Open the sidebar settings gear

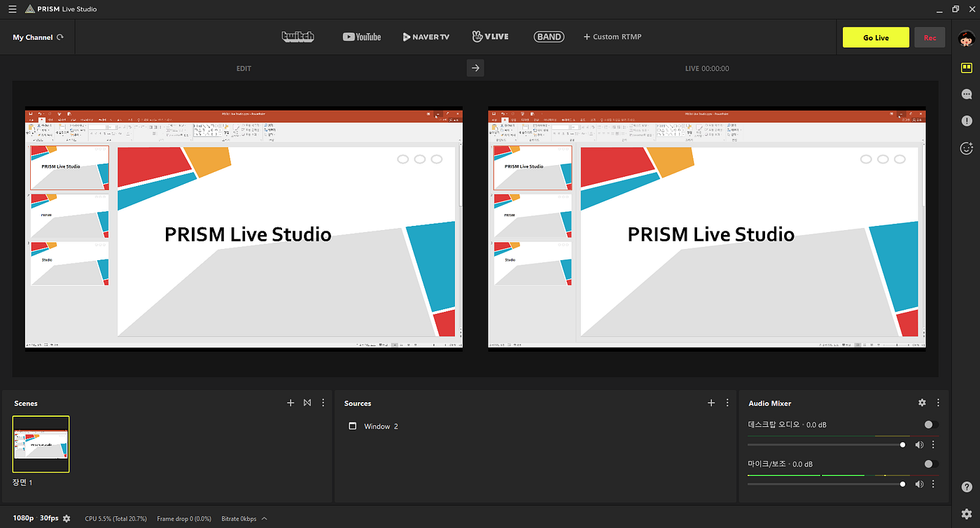(967, 514)
